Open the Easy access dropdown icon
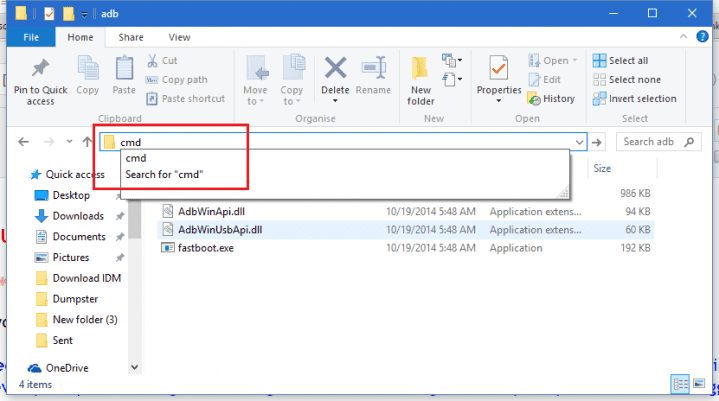Image resolution: width=719 pixels, height=401 pixels. pos(452,80)
